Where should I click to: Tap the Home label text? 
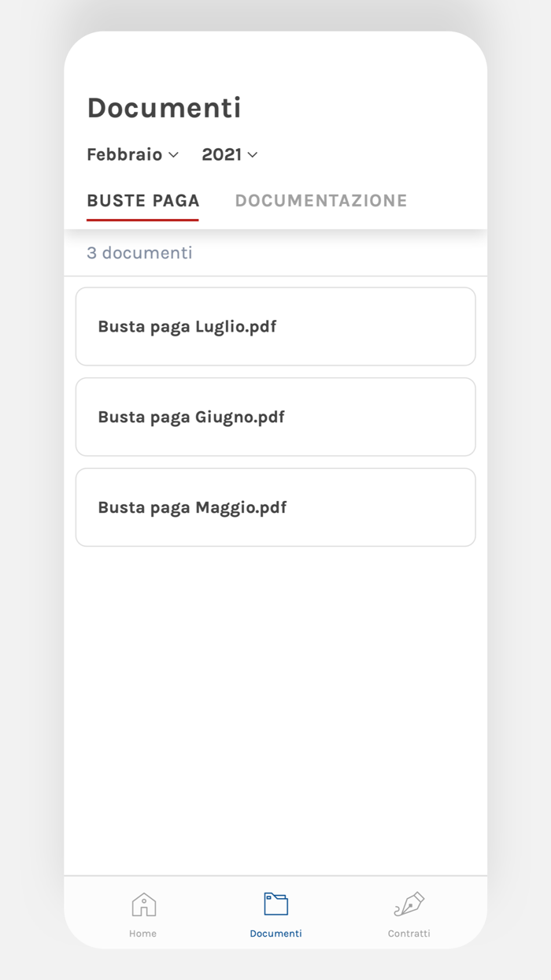142,933
